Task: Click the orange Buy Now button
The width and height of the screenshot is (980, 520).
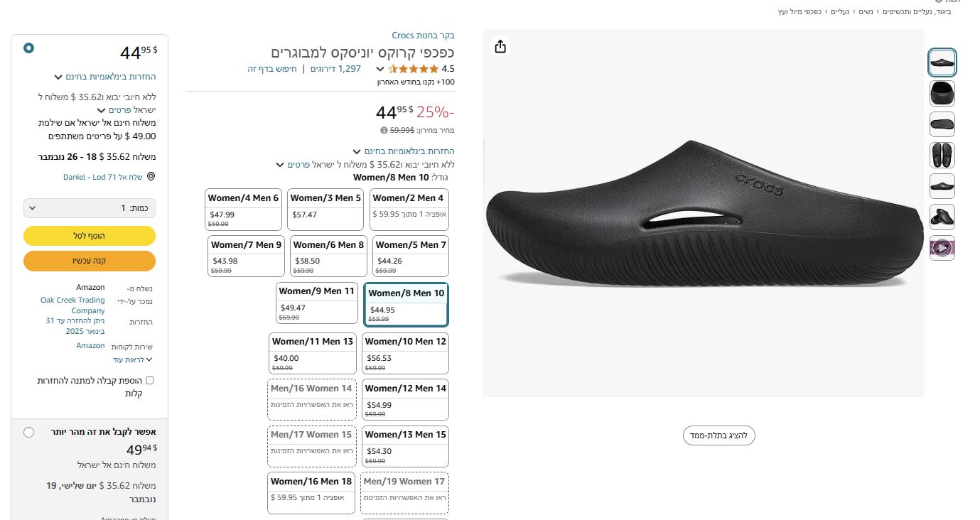Action: click(x=90, y=261)
